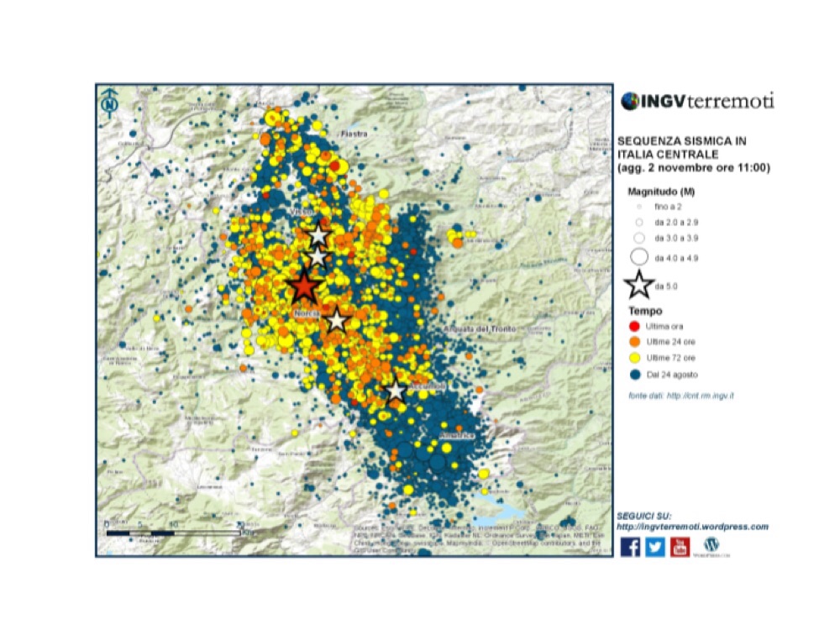Click the 'Arquata del Tronto' map label
This screenshot has height=630, width=840.
point(480,328)
